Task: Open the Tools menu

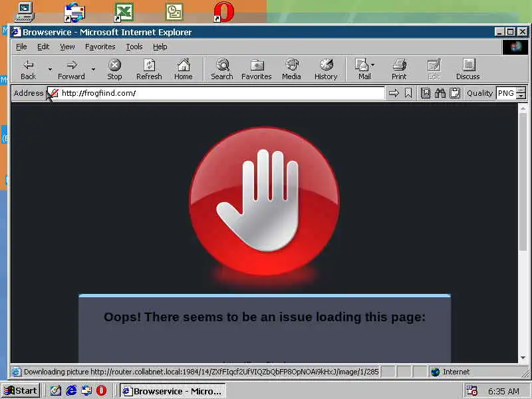Action: (134, 47)
